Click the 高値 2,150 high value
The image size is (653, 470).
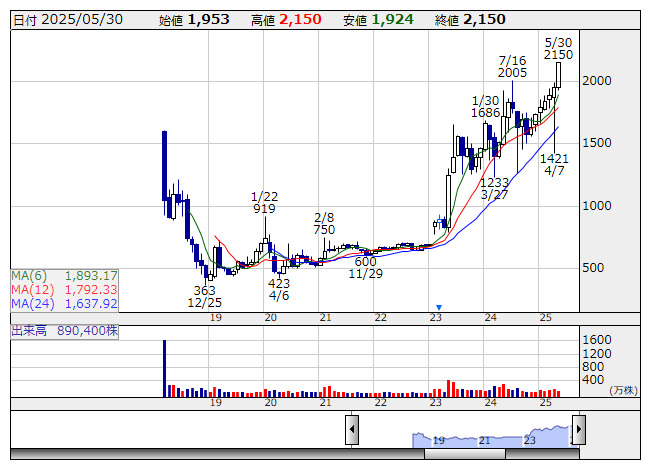point(286,20)
